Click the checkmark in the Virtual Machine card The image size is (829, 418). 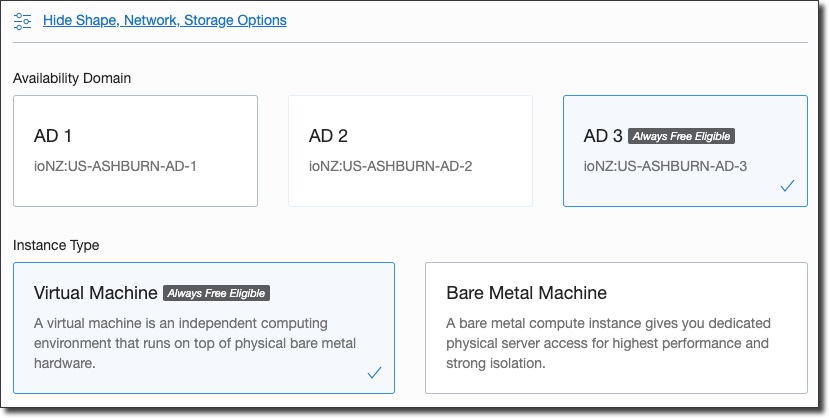click(x=374, y=373)
